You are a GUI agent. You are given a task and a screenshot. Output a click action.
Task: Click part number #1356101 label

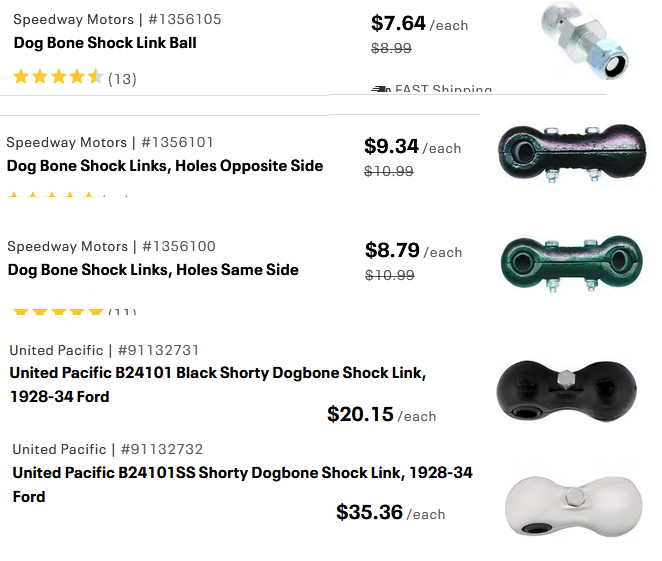click(x=177, y=142)
